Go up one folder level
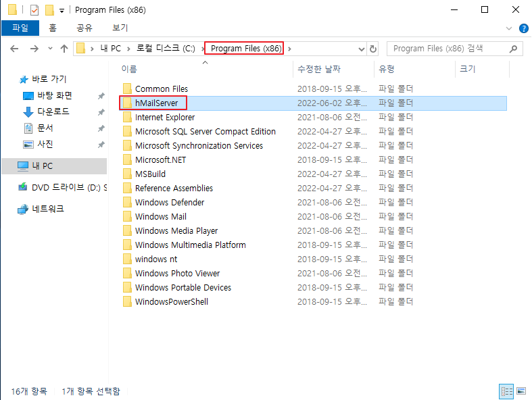 (64, 49)
